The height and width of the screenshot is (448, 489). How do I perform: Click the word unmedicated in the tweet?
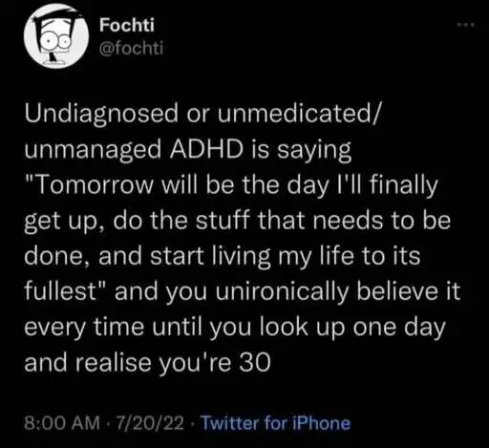point(293,114)
